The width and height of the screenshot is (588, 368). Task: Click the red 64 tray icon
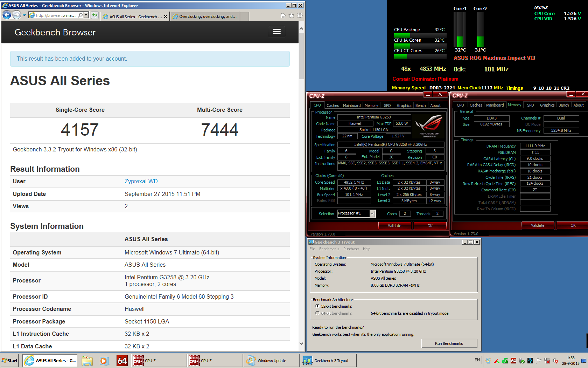tap(513, 361)
